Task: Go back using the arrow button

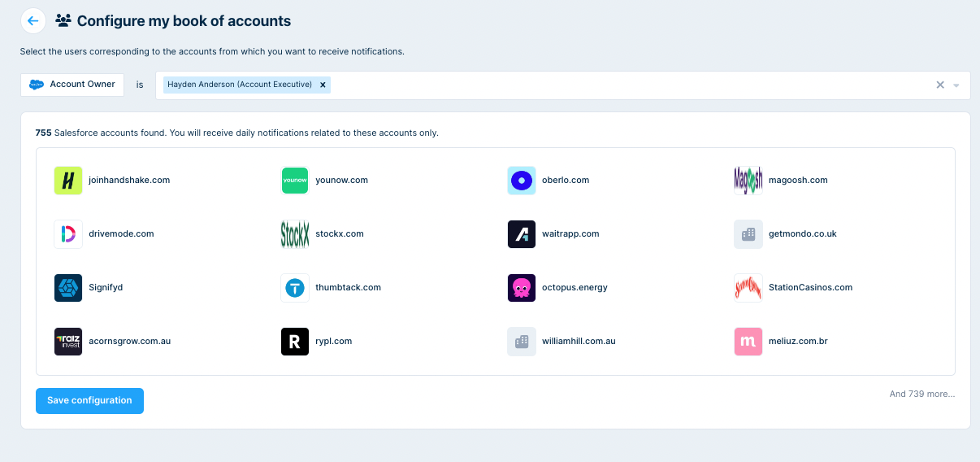Action: pyautogui.click(x=33, y=21)
